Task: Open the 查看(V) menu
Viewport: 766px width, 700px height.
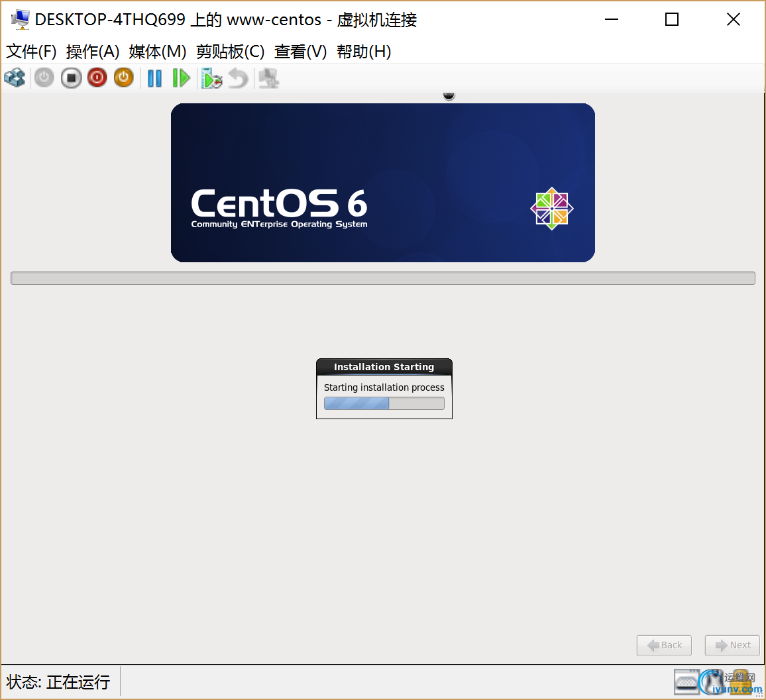Action: coord(300,51)
